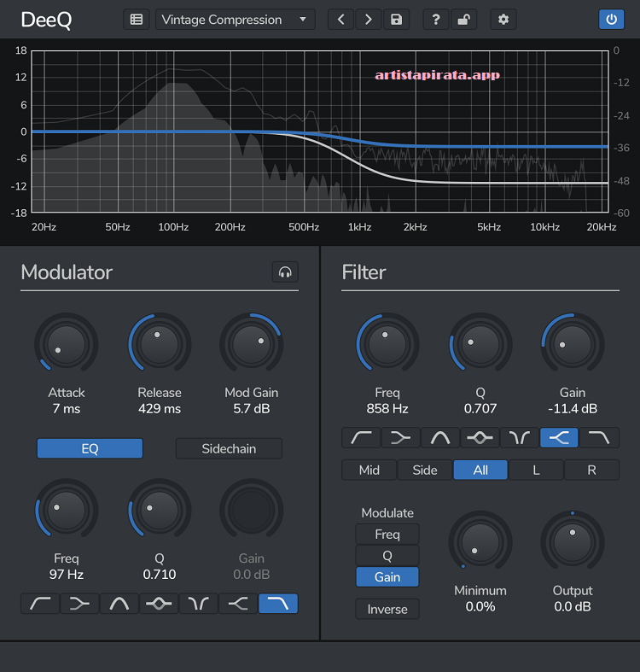Click the Filter Q knob
This screenshot has width=640, height=672.
(x=480, y=344)
